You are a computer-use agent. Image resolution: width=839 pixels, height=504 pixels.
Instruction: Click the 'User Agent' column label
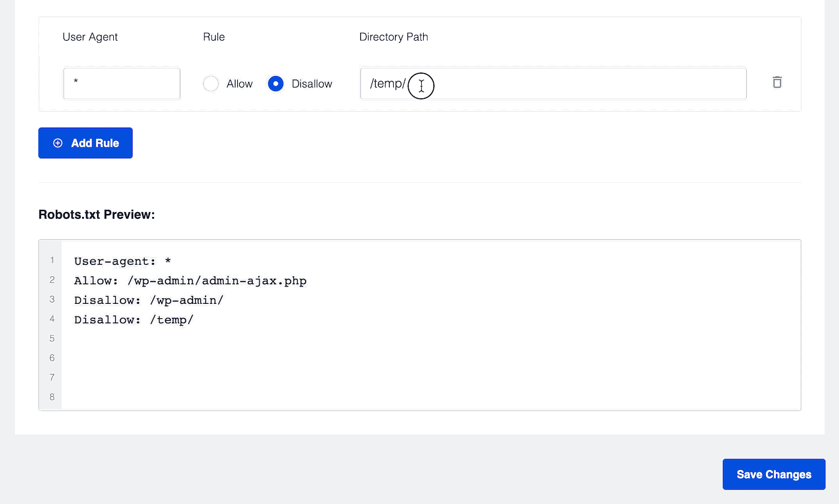[90, 37]
